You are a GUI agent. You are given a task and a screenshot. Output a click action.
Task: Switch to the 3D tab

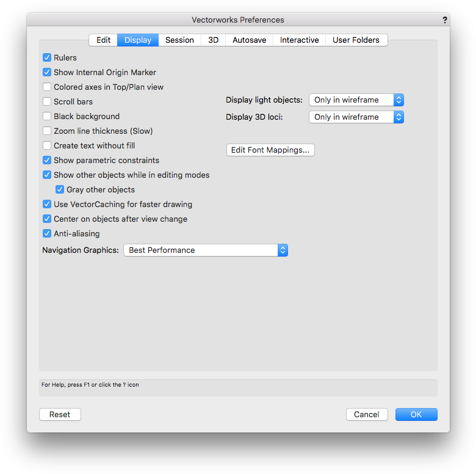point(213,40)
